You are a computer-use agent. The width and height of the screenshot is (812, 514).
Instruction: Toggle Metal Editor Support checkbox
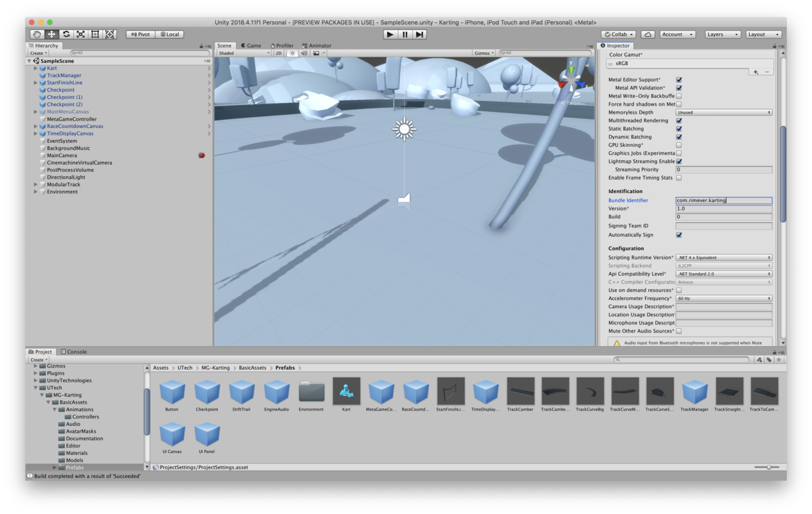click(x=679, y=79)
